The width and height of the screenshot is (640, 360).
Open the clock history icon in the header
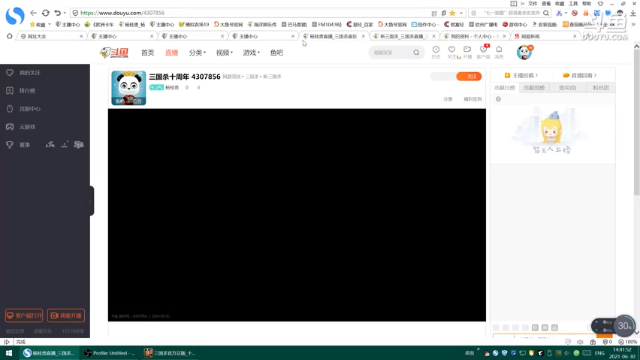click(436, 49)
